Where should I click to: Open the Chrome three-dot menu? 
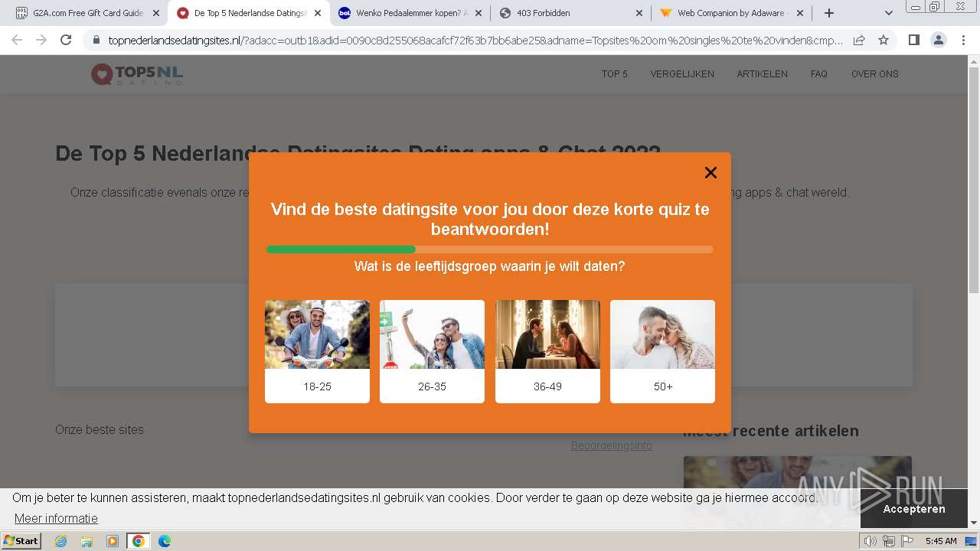pos(963,40)
